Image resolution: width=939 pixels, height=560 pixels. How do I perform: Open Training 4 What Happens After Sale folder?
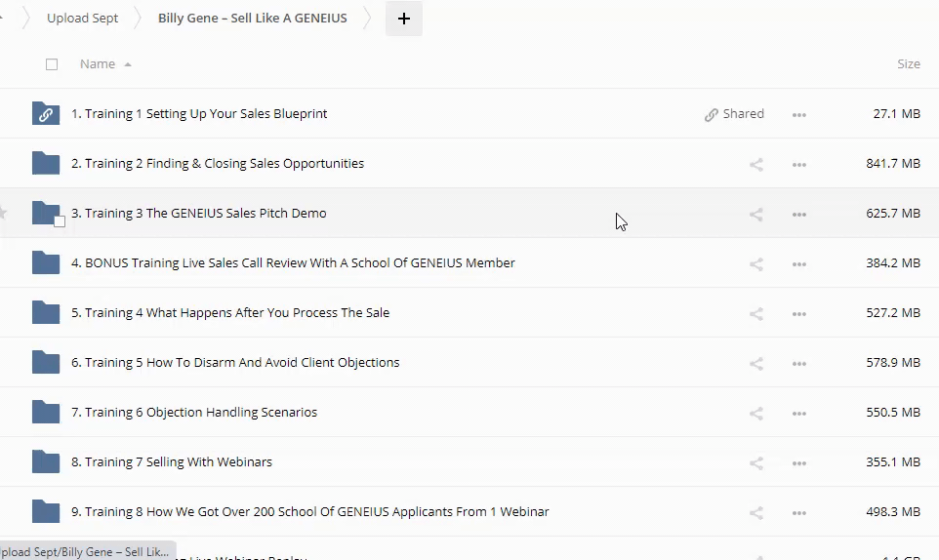pos(230,313)
